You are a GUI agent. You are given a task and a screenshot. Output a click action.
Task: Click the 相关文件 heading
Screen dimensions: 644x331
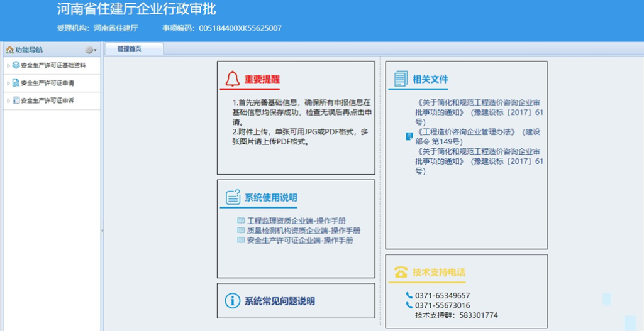click(430, 79)
